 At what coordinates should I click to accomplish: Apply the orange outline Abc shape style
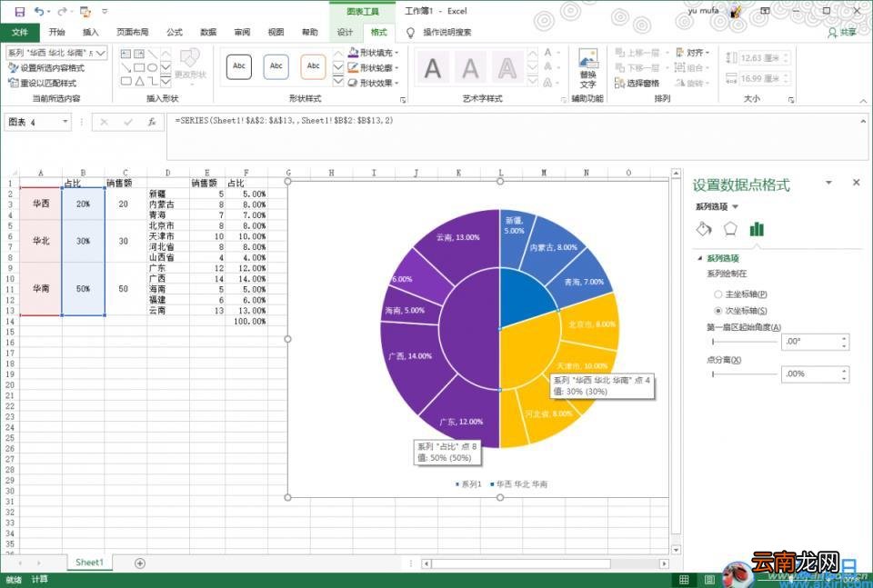pyautogui.click(x=314, y=66)
